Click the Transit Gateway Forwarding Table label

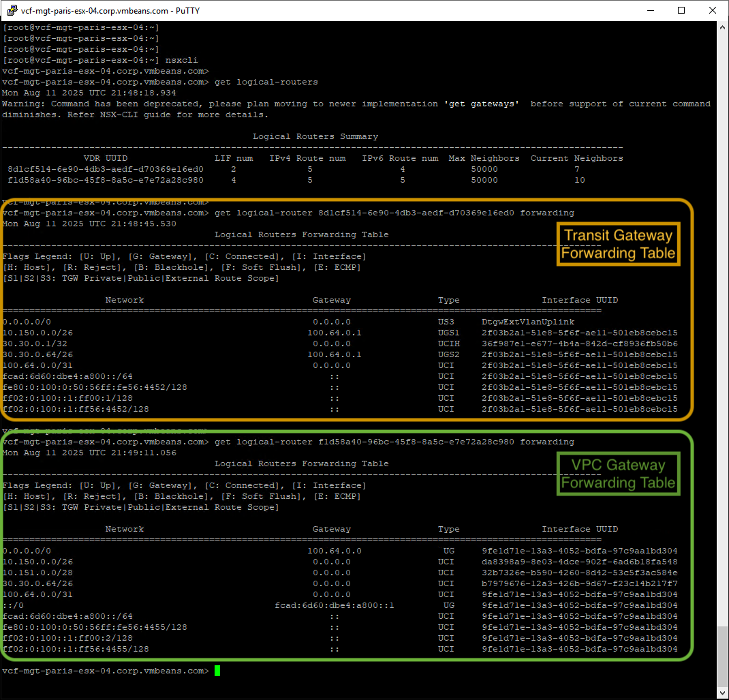click(x=617, y=243)
